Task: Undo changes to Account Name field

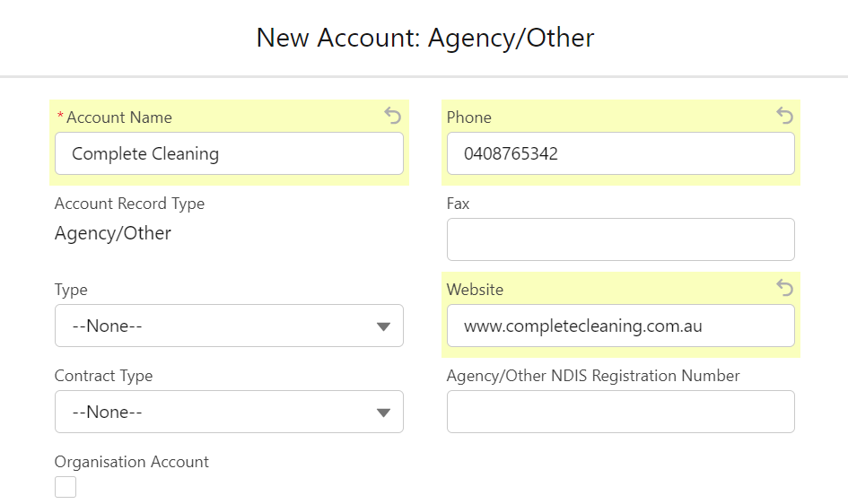Action: tap(393, 116)
